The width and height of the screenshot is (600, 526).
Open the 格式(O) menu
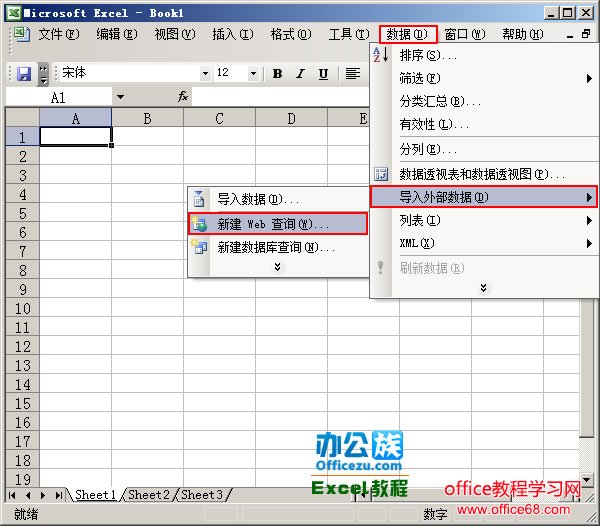pyautogui.click(x=291, y=34)
